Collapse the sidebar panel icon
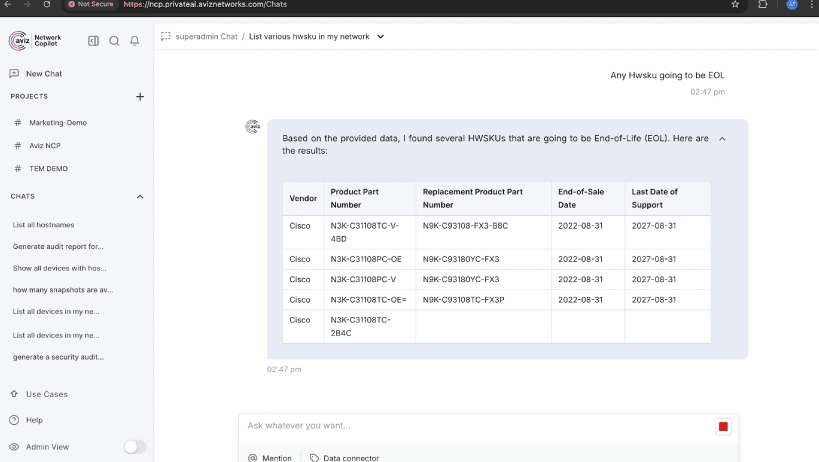 click(x=93, y=41)
